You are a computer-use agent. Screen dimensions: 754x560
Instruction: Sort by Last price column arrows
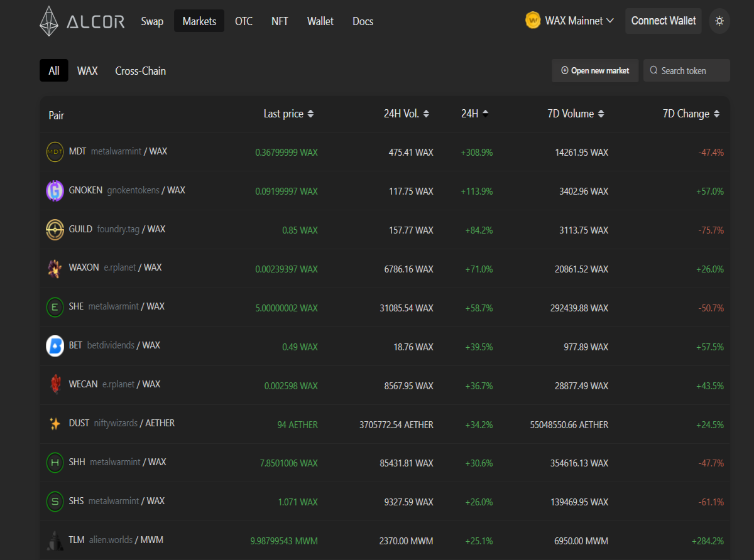pyautogui.click(x=310, y=114)
